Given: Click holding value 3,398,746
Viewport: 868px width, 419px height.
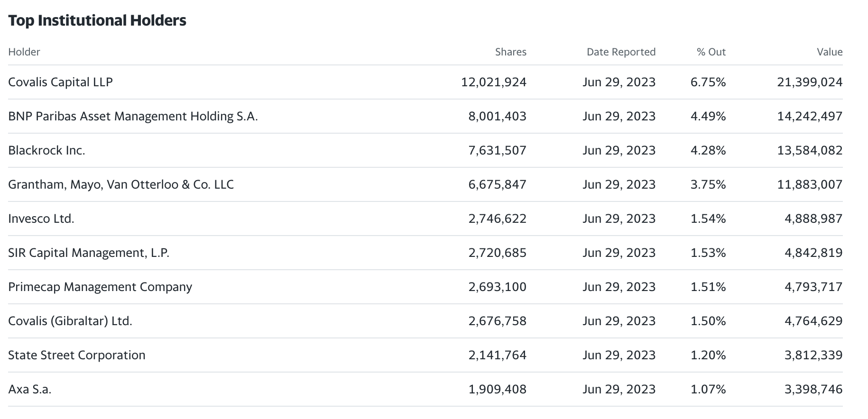Looking at the screenshot, I should [813, 389].
